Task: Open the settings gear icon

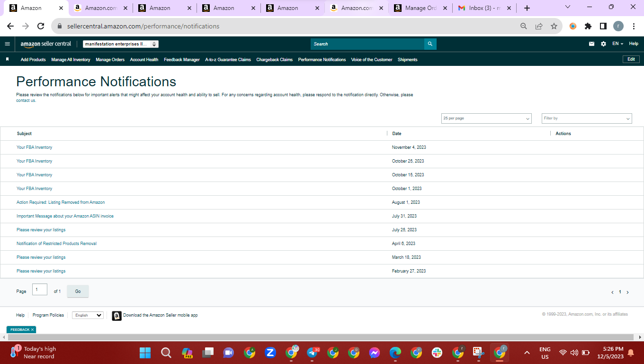Action: pyautogui.click(x=603, y=44)
